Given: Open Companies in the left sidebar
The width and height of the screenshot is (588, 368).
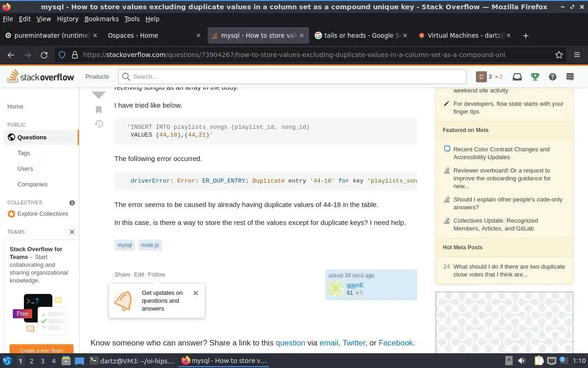Looking at the screenshot, I should (33, 184).
